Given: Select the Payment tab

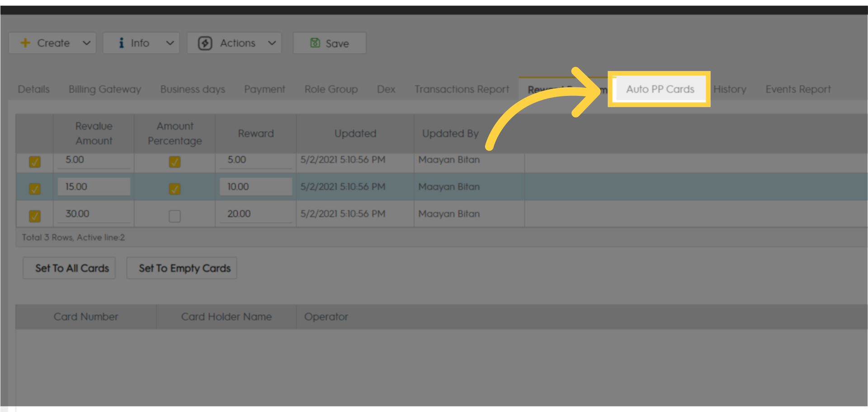Looking at the screenshot, I should 264,90.
